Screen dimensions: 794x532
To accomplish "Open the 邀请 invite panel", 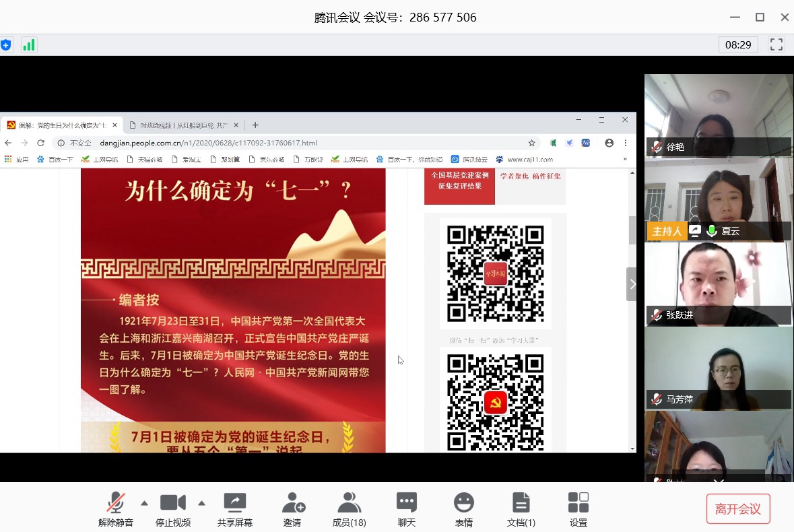I will (x=293, y=508).
